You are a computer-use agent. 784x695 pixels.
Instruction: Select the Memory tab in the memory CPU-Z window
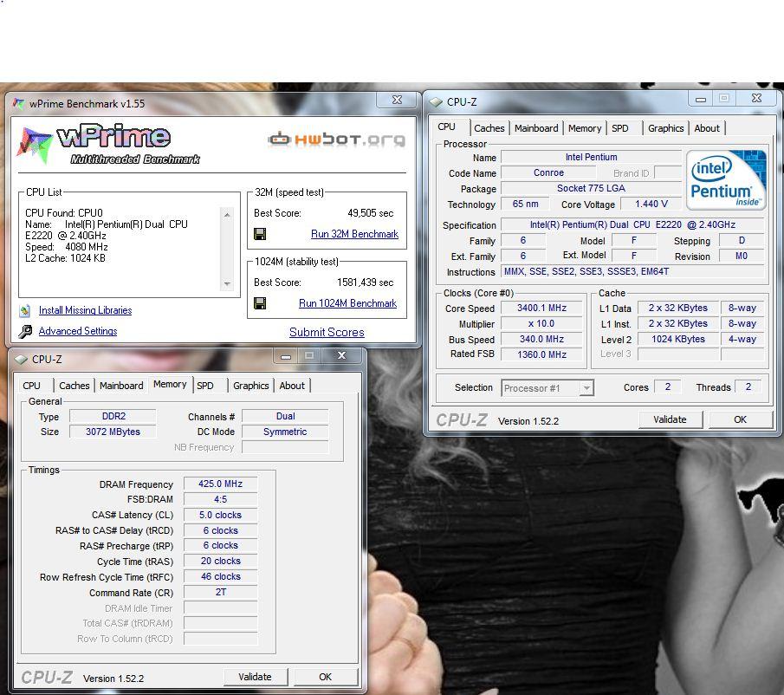[170, 385]
